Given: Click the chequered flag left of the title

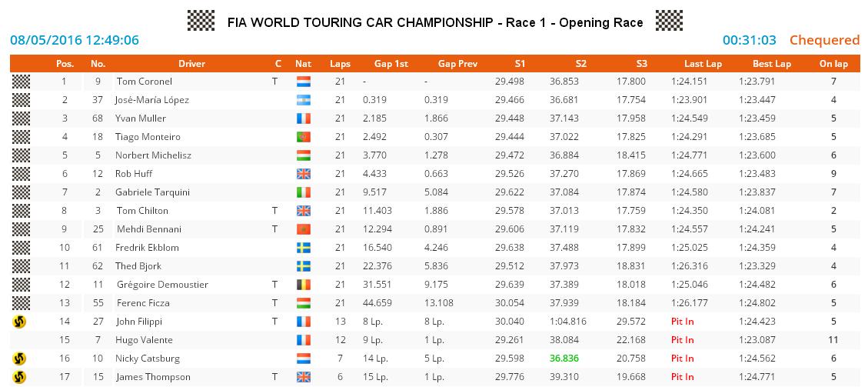Looking at the screenshot, I should coord(201,21).
